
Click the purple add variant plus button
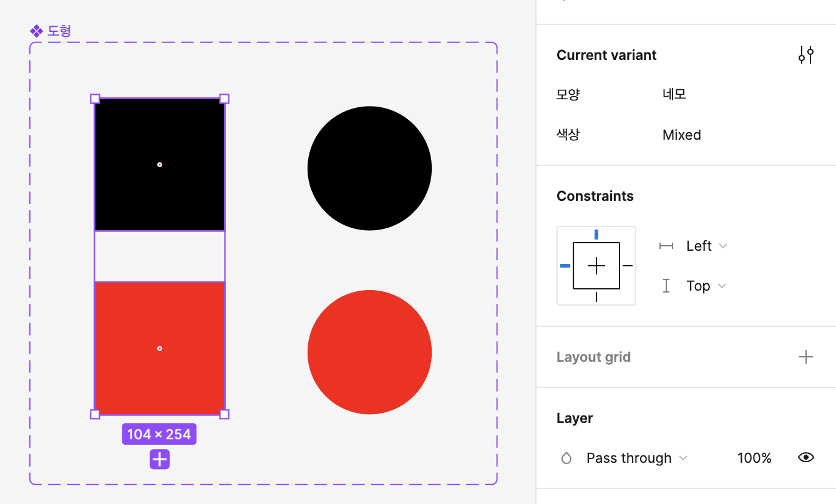tap(160, 460)
